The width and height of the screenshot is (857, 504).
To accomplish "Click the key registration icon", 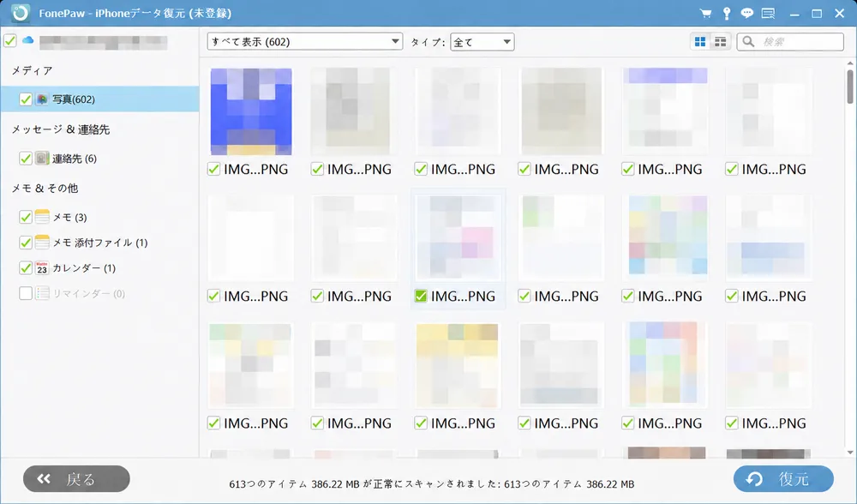I will 727,13.
